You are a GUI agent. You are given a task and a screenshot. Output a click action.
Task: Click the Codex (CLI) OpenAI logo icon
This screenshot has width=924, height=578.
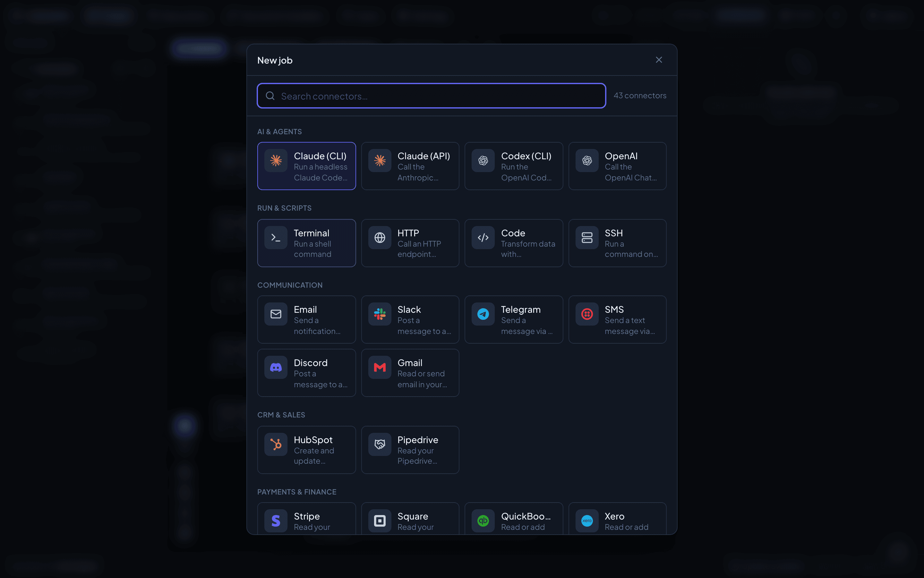[483, 161]
